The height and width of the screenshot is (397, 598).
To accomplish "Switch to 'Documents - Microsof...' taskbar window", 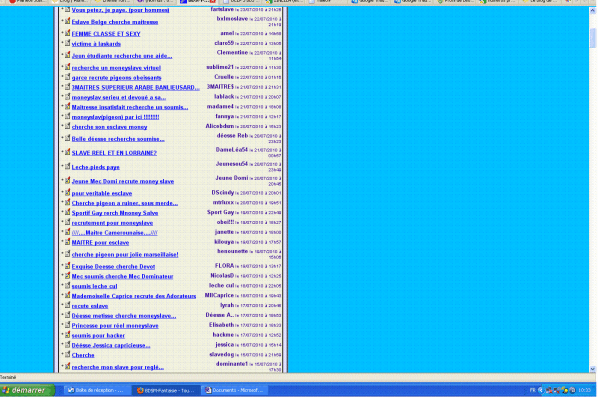I will [x=235, y=390].
